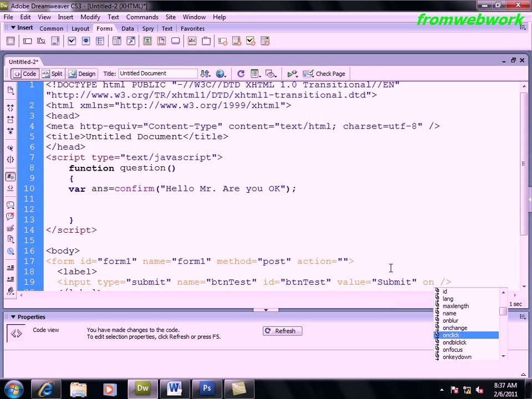Insert a File Field form object

pos(161,41)
